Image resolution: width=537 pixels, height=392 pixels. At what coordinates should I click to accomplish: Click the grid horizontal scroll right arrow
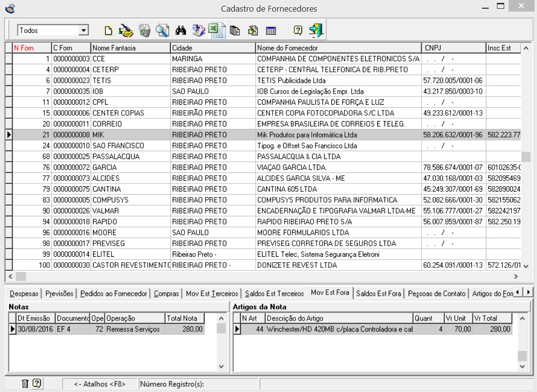[x=516, y=276]
